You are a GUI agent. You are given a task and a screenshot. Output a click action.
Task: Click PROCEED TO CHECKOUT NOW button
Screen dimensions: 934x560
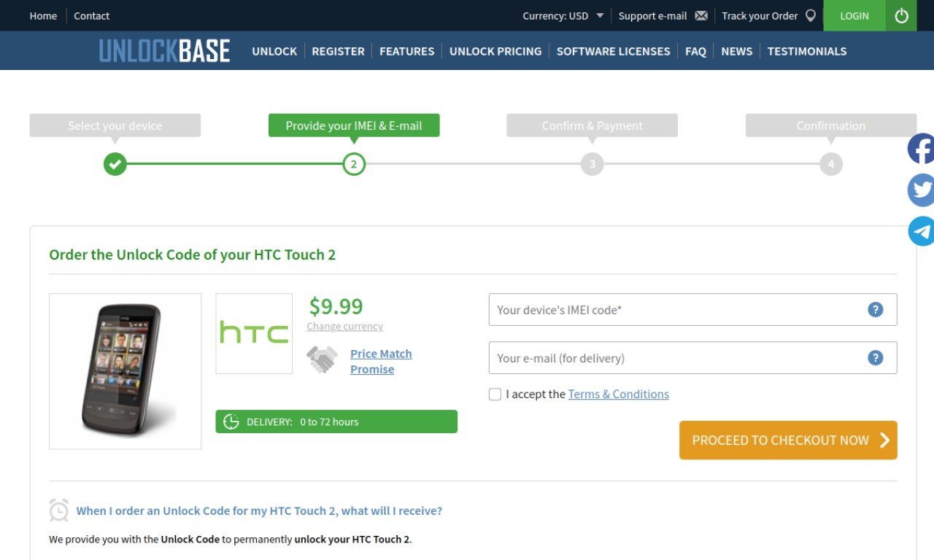point(788,440)
